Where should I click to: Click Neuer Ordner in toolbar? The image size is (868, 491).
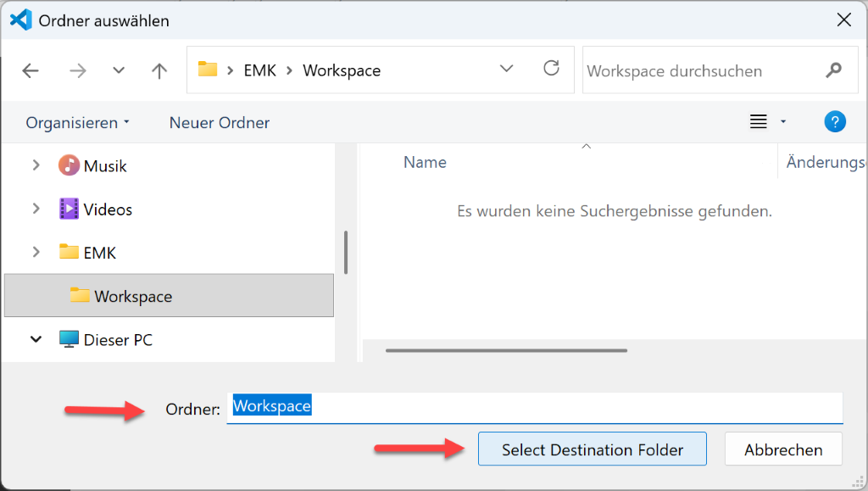[x=219, y=123]
